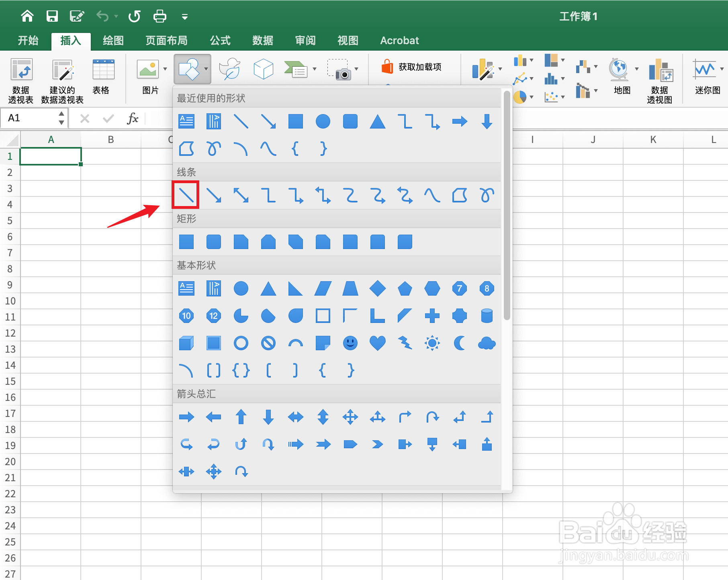Open the Acrobat tab
728x580 pixels.
click(x=399, y=41)
